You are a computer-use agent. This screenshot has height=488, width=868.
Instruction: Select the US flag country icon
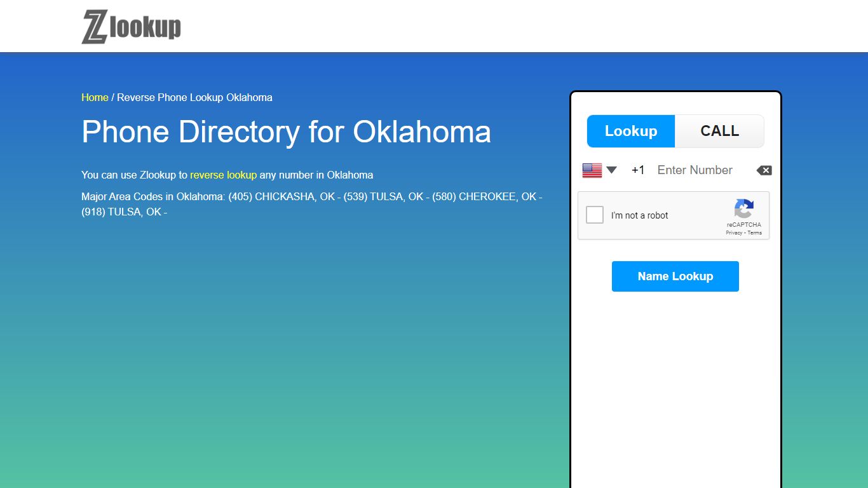[x=592, y=170]
